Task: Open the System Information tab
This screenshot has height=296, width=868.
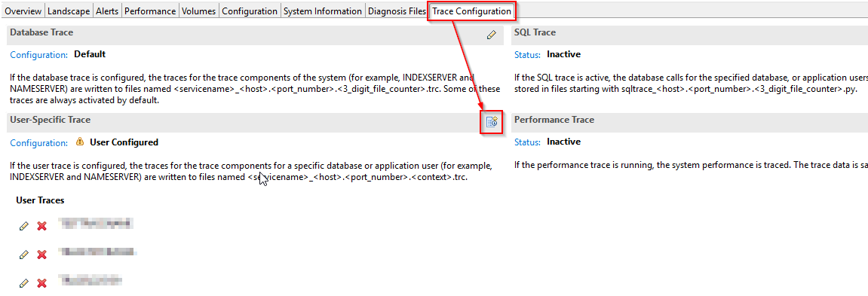Action: tap(323, 11)
